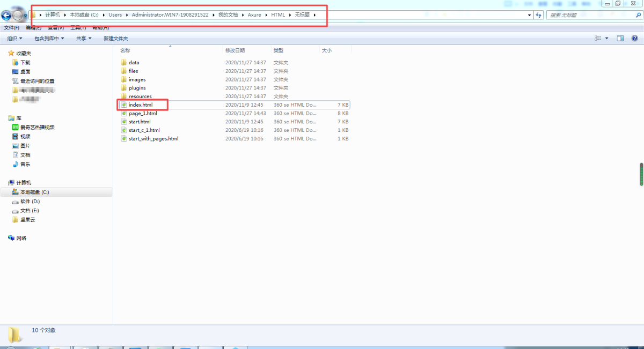Open the help question mark icon

(x=634, y=38)
